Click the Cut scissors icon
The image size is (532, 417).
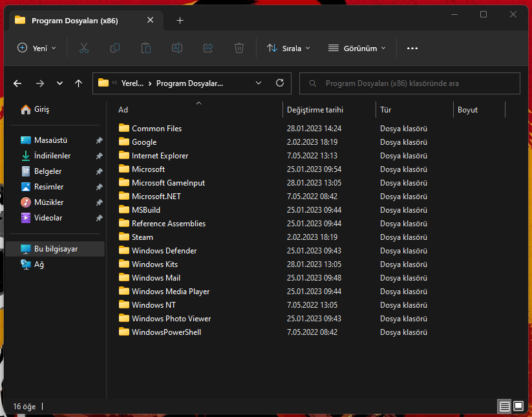coord(84,48)
